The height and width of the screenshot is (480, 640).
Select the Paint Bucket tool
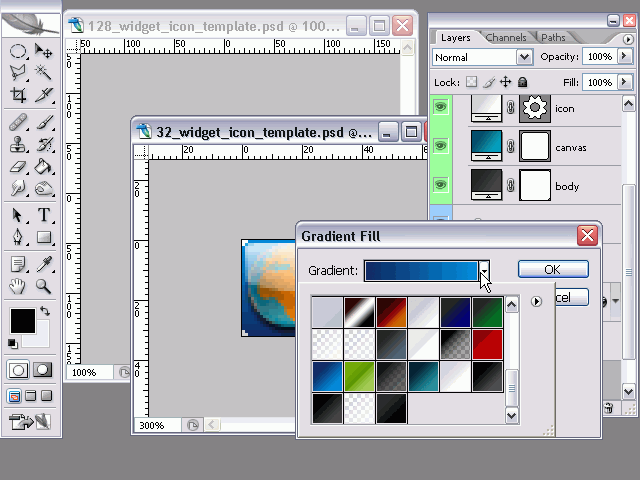pyautogui.click(x=43, y=167)
